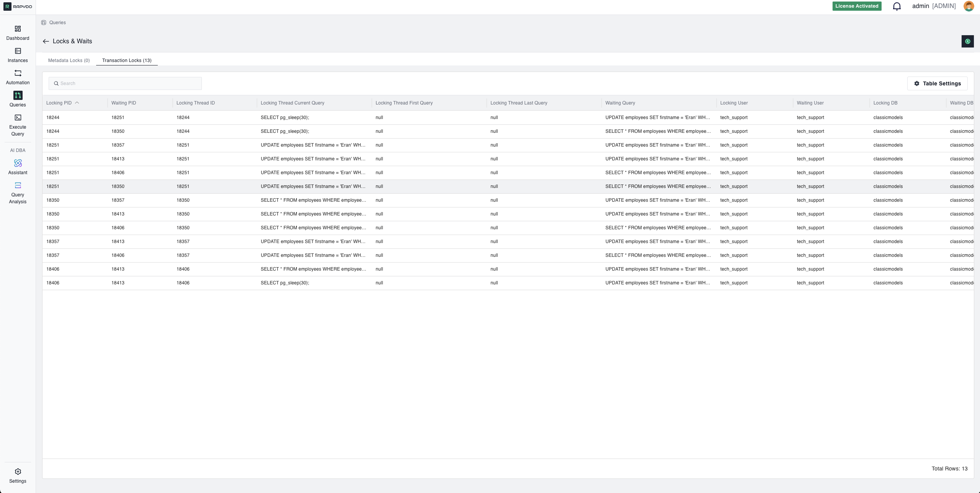Click the notifications bell icon
Image resolution: width=980 pixels, height=493 pixels.
897,6
